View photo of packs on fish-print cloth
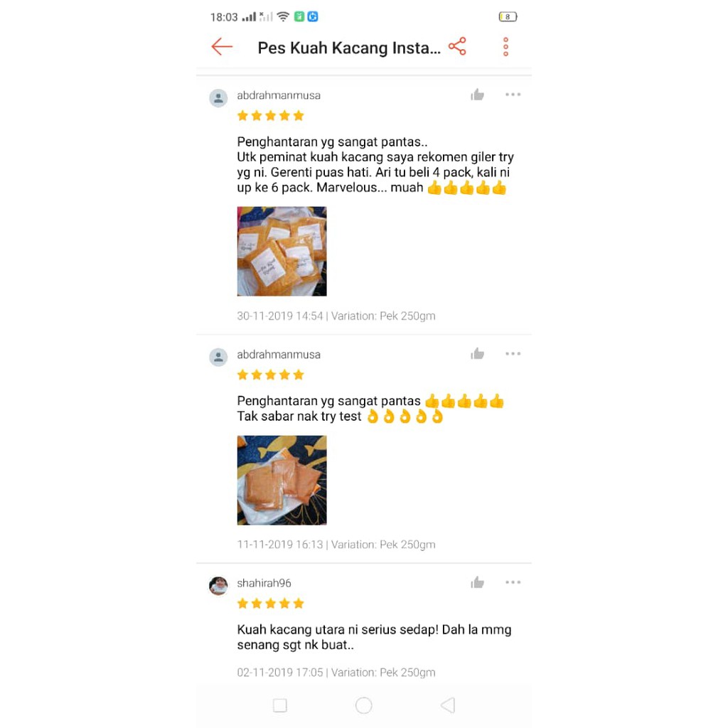Image resolution: width=728 pixels, height=728 pixels. tap(282, 480)
